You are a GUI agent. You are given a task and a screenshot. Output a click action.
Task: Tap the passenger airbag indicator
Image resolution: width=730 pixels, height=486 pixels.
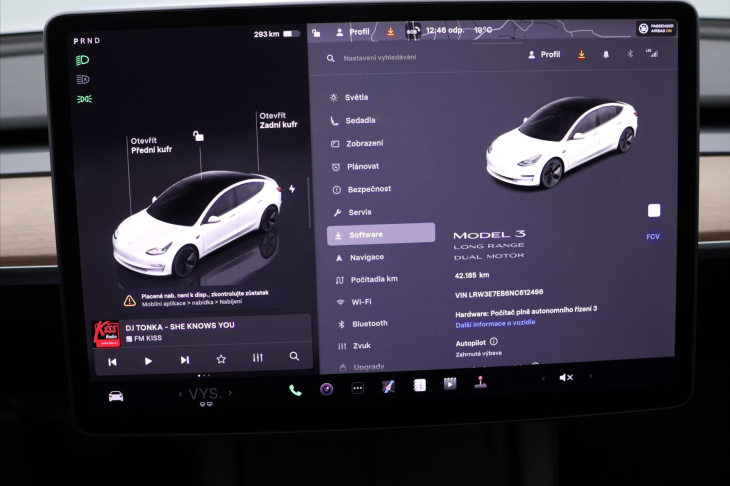[656, 28]
